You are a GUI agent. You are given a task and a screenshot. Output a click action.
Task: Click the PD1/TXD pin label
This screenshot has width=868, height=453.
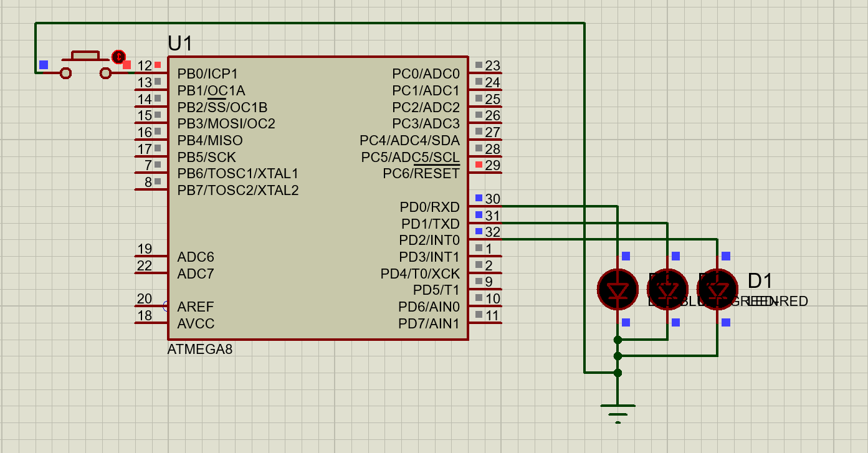point(430,223)
